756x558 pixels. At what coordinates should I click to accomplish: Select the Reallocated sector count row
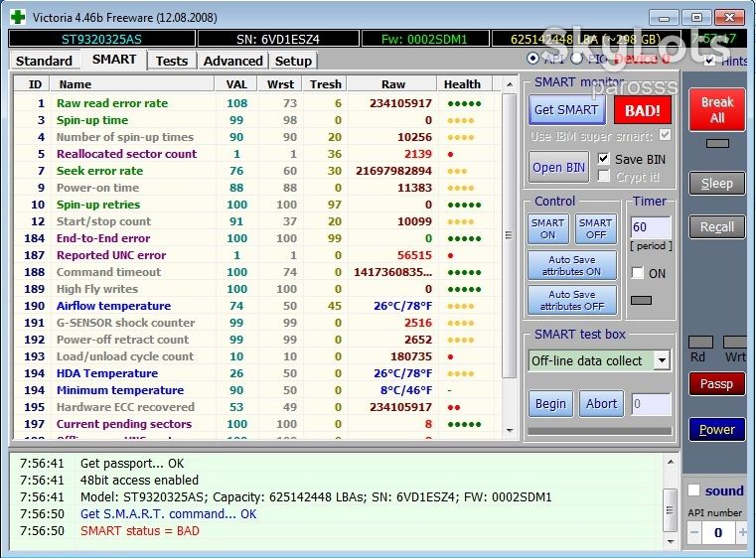pyautogui.click(x=257, y=154)
